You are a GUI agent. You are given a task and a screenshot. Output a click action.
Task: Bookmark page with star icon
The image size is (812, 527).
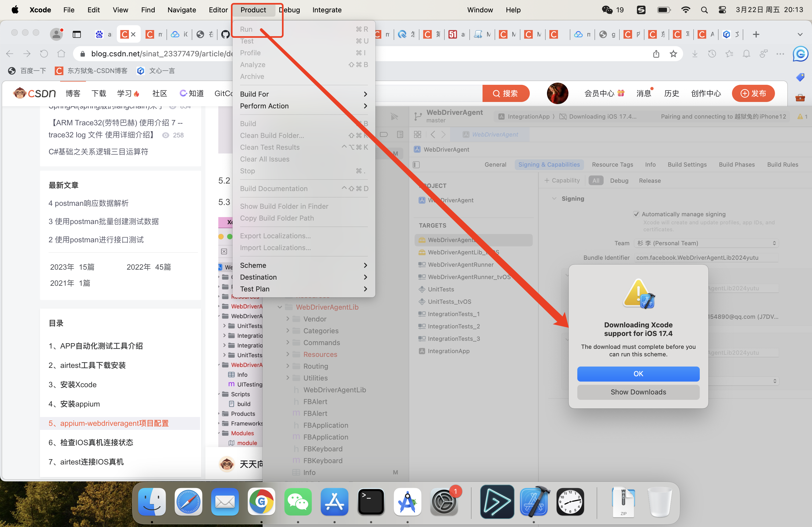point(673,54)
